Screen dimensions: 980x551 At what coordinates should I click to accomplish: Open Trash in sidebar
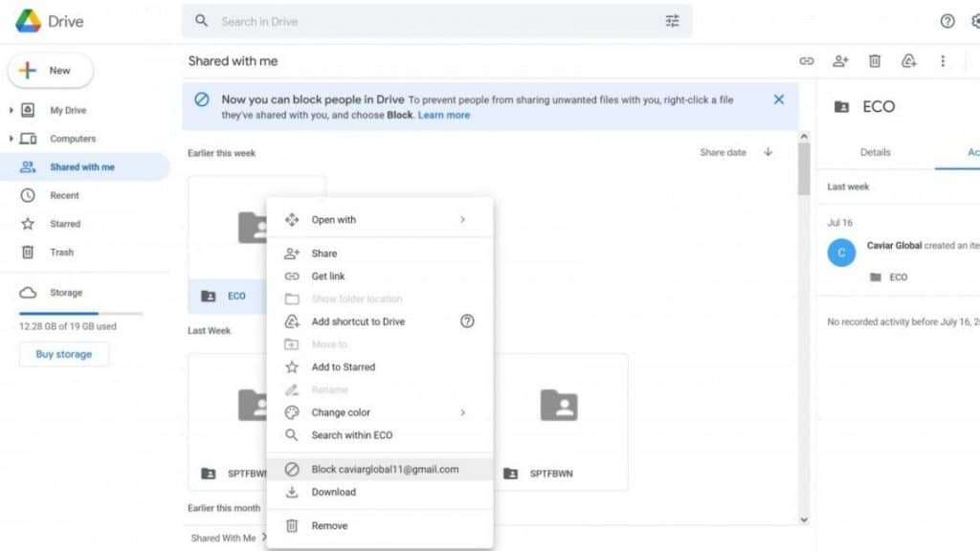click(62, 253)
